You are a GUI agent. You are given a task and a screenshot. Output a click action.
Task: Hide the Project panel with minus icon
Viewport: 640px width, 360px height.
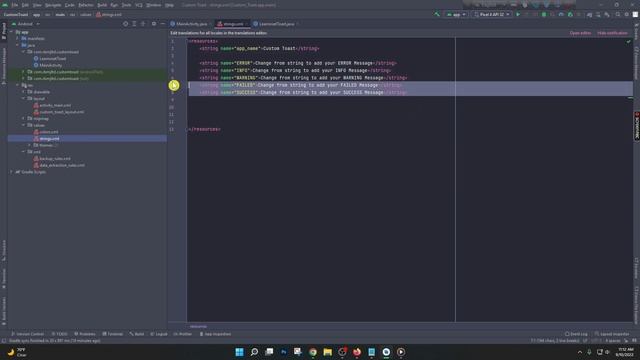[162, 24]
